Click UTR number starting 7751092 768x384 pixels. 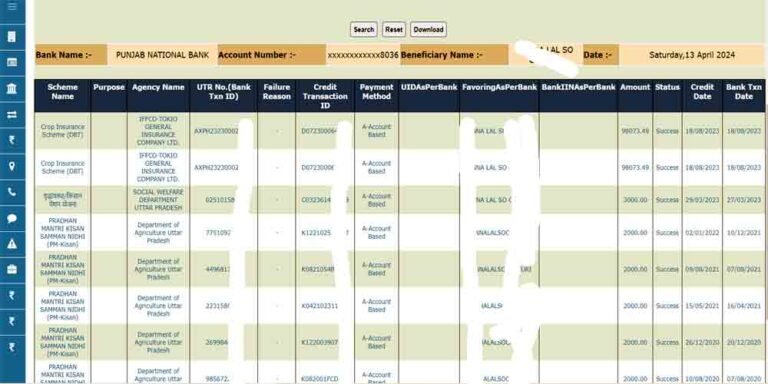[218, 233]
